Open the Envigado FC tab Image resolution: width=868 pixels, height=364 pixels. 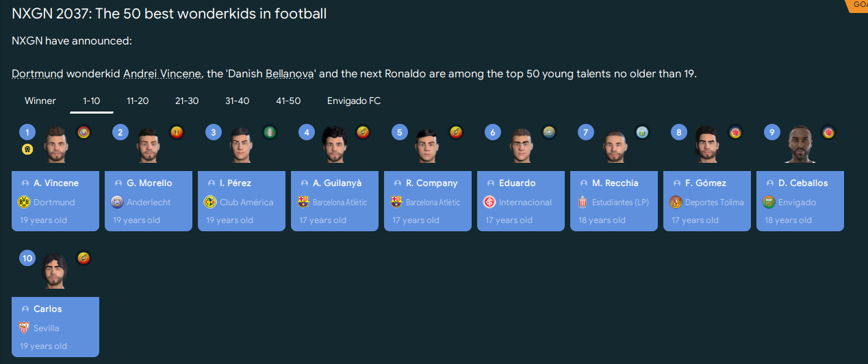tap(354, 101)
